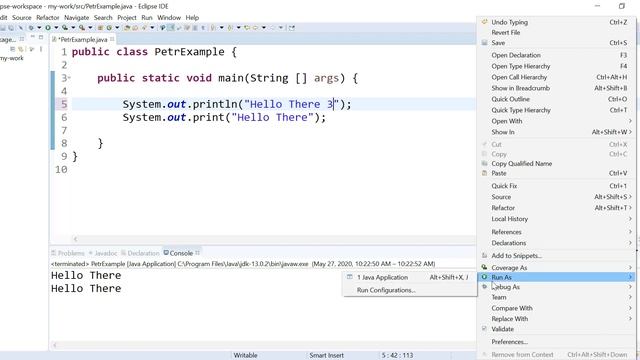Viewport: 640px width, 360px height.
Task: Select Undo Typing in the context menu
Action: click(555, 22)
